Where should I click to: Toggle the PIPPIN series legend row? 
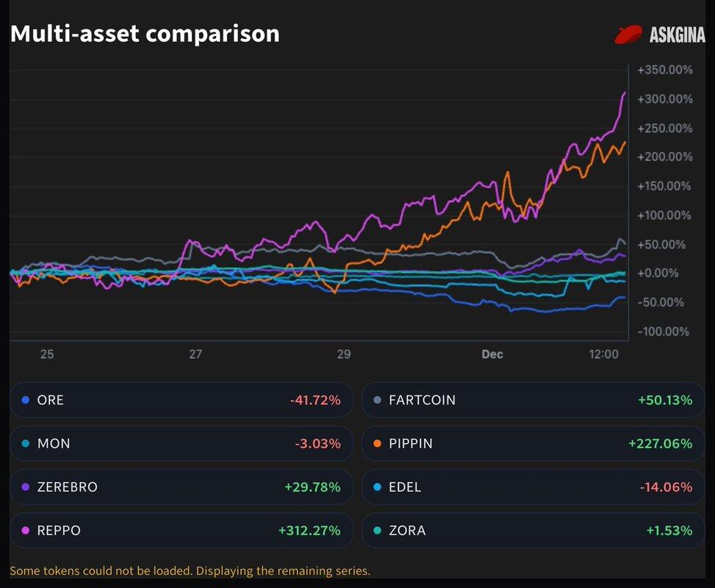click(533, 444)
